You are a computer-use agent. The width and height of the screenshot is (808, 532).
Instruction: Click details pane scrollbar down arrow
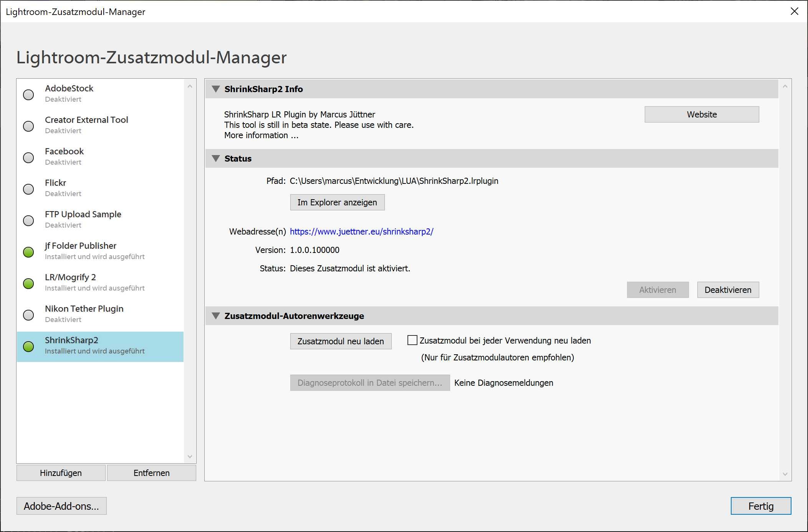point(785,474)
